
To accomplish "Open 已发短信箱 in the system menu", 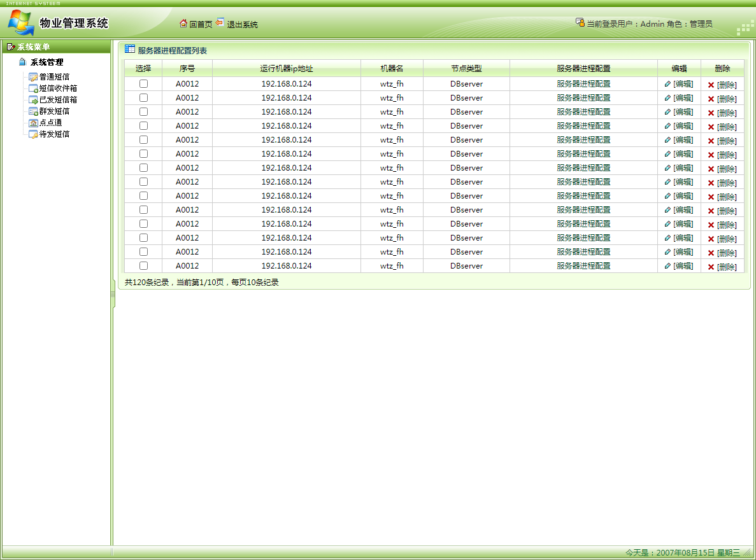I will (58, 100).
